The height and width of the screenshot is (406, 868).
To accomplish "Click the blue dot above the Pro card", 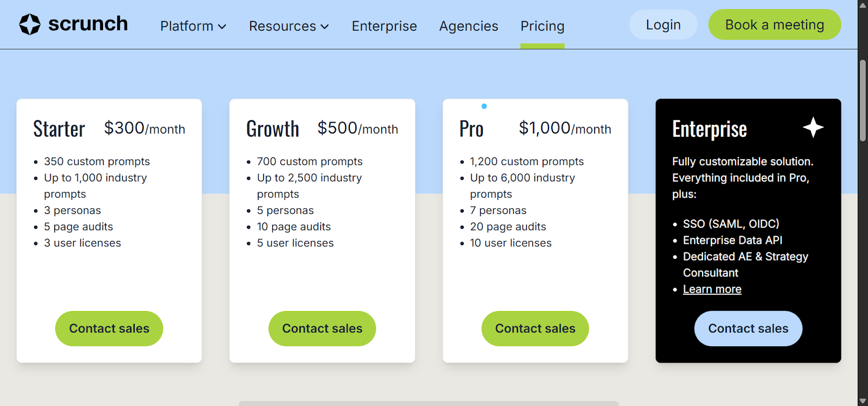I will pyautogui.click(x=483, y=106).
